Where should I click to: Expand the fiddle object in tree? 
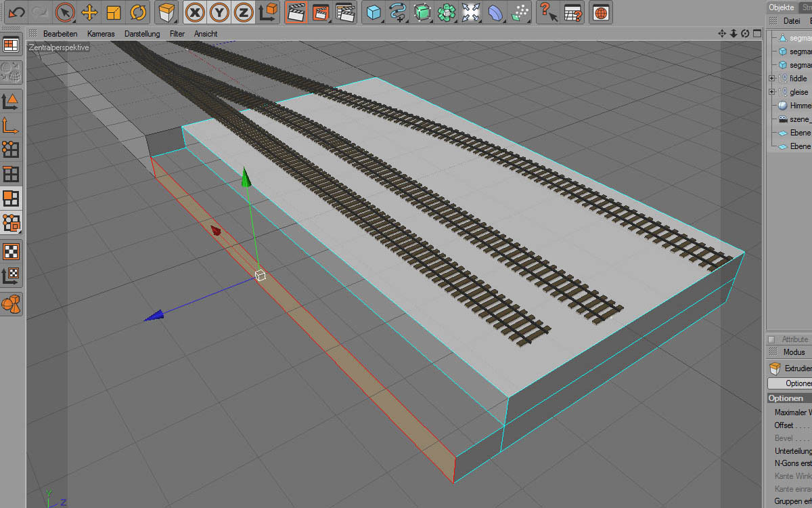pyautogui.click(x=771, y=79)
